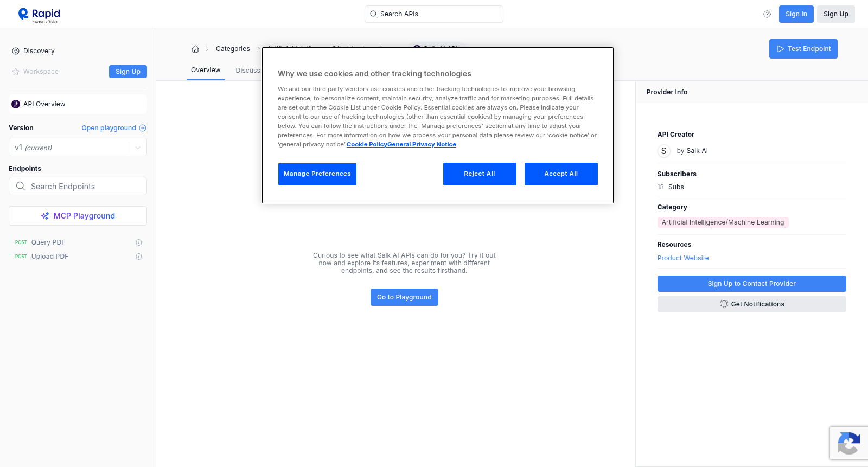Click the '18 Subs' subscriber count
The height and width of the screenshot is (467, 868).
click(x=671, y=187)
